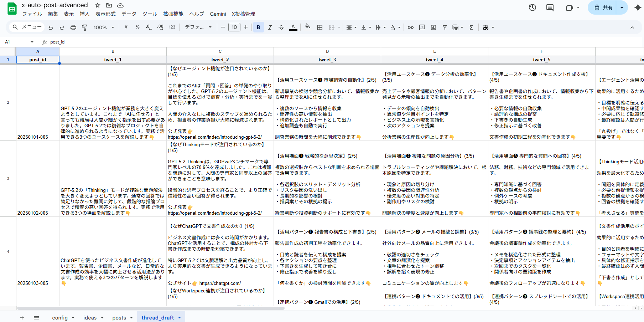Click the create filter icon
This screenshot has width=644, height=322.
click(x=445, y=27)
